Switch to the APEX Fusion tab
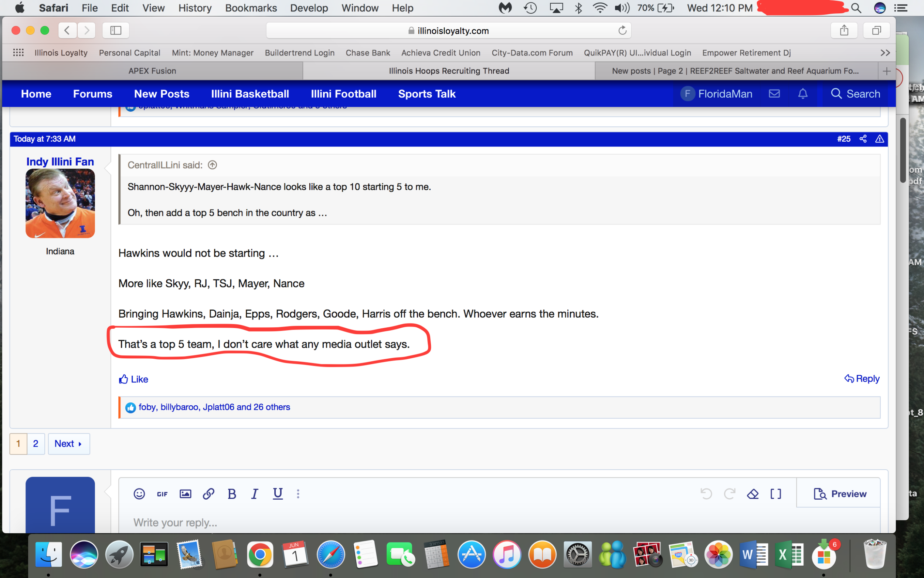Screen dimensions: 924x578 (x=152, y=71)
